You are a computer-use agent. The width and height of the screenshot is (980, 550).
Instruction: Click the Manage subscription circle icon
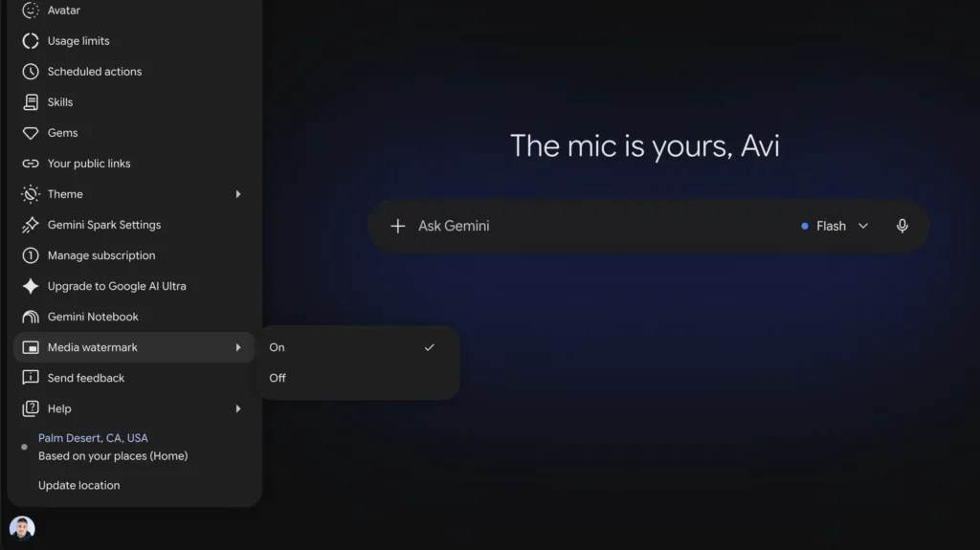point(30,255)
